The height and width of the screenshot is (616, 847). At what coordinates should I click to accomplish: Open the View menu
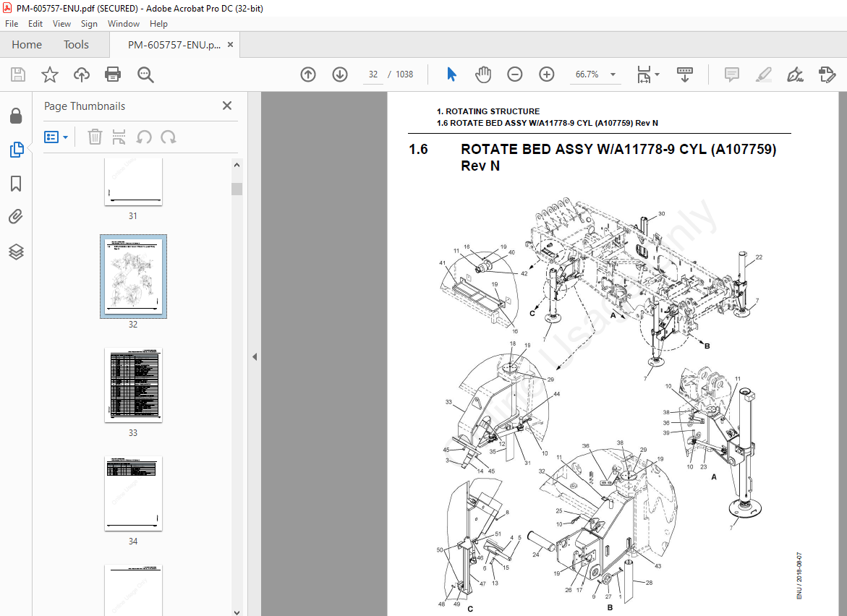tap(61, 24)
